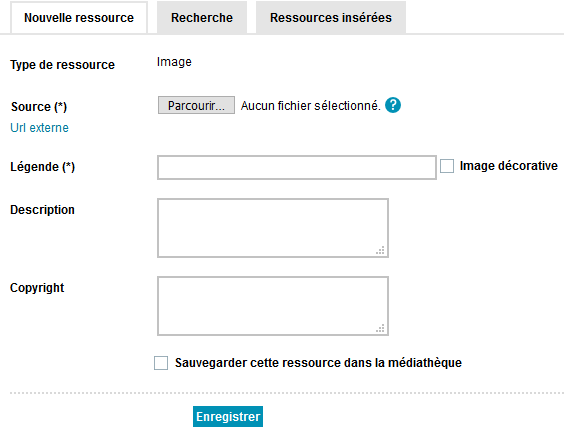564x431 pixels.
Task: Click the Parcourir... file browse button
Action: (196, 105)
